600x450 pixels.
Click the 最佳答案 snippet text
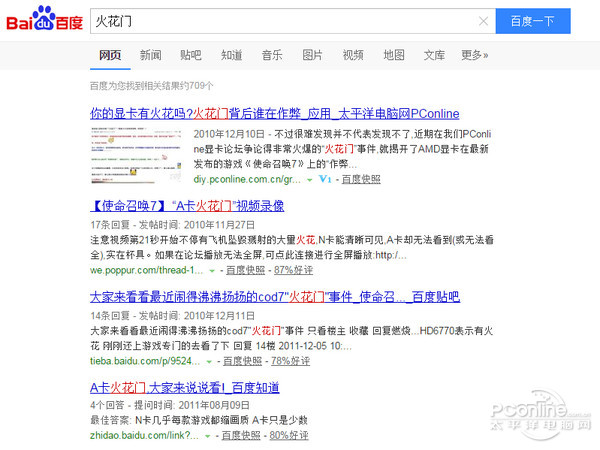tap(199, 420)
